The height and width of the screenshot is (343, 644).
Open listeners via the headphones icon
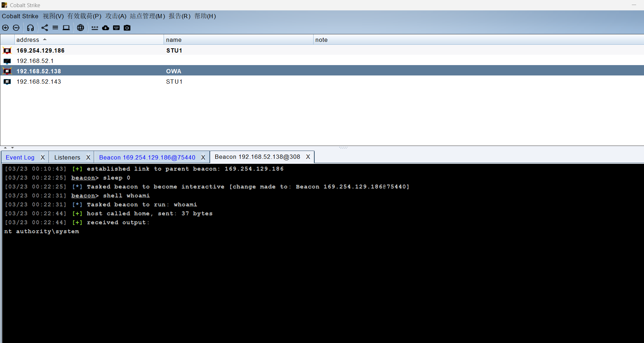[30, 28]
